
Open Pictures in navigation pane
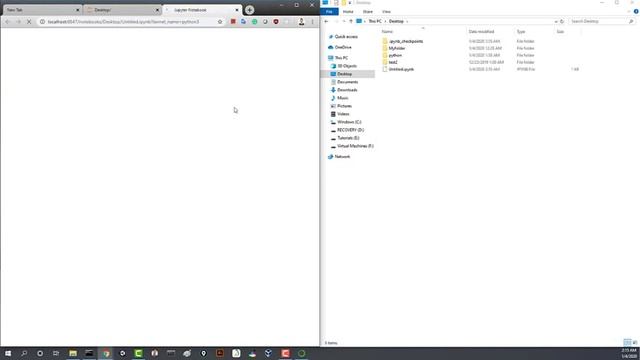[x=344, y=106]
